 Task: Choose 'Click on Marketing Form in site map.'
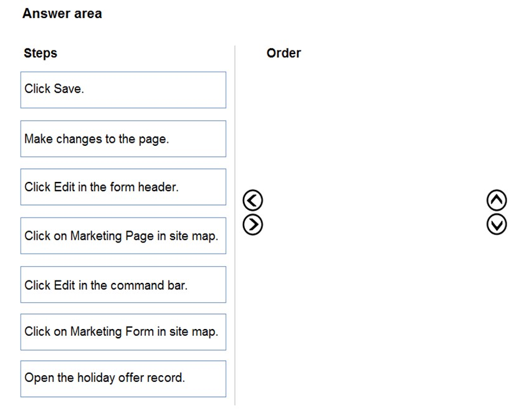click(x=123, y=332)
